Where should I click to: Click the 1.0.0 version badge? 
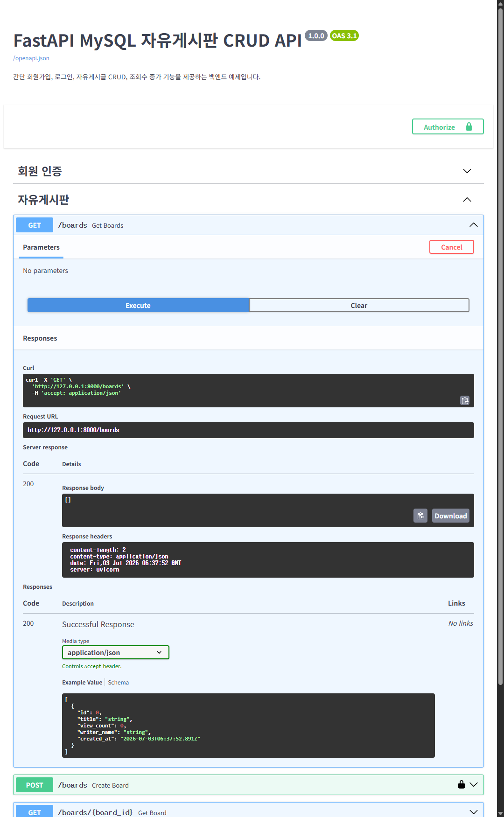316,35
